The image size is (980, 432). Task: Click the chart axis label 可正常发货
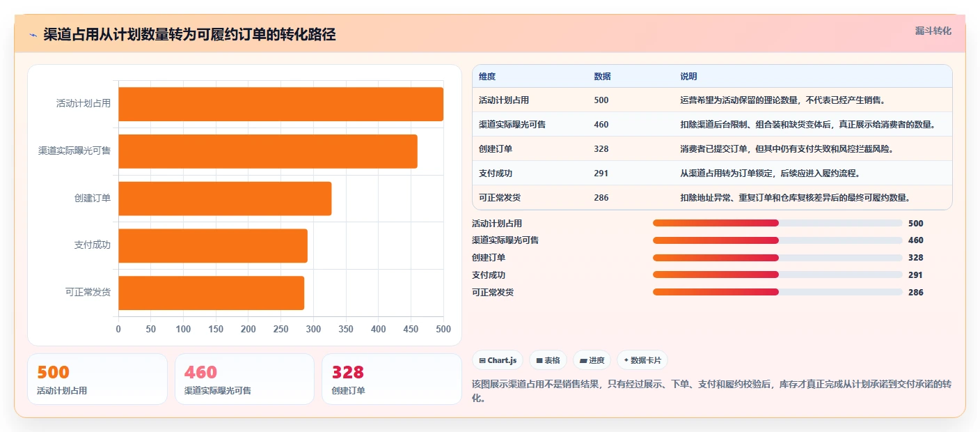[88, 293]
